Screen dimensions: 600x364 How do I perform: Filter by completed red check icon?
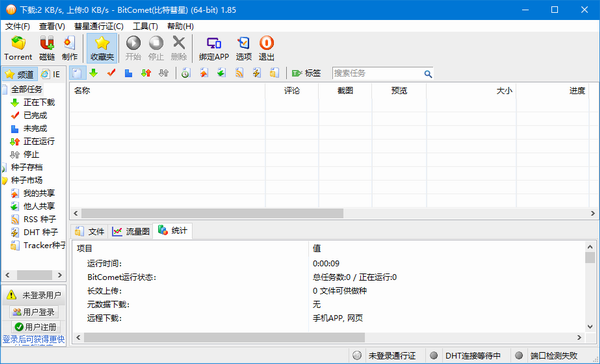click(x=111, y=73)
